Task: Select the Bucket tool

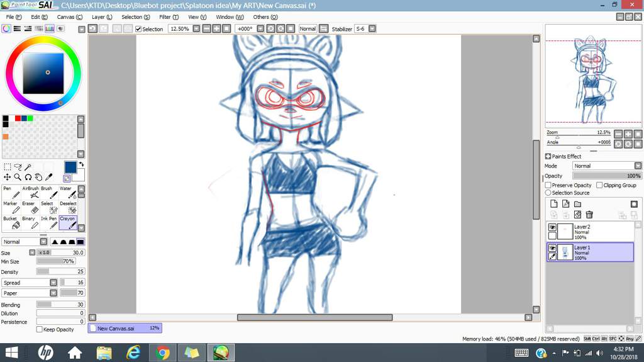Action: pyautogui.click(x=11, y=222)
